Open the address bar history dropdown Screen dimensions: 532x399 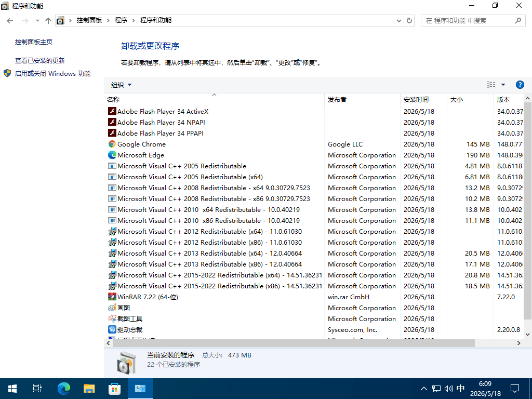click(399, 21)
